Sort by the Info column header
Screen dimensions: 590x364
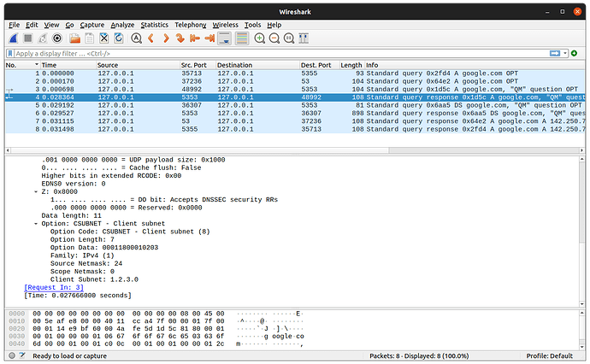(x=475, y=65)
